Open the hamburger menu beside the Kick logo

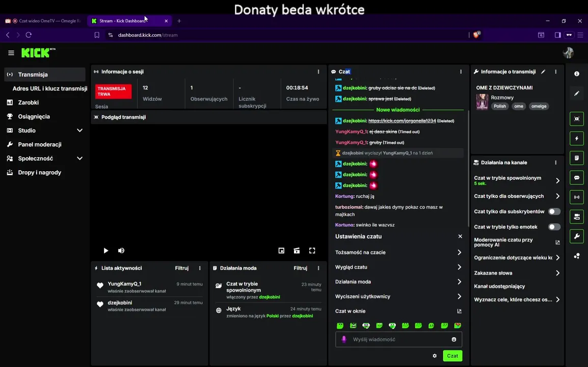(x=11, y=53)
